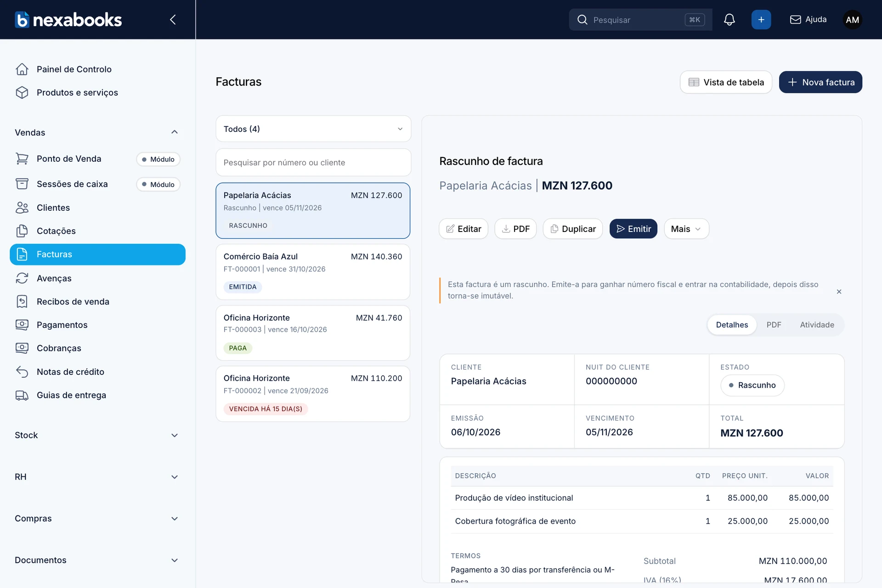
Task: Open Recibos de venda icon
Action: (x=22, y=301)
